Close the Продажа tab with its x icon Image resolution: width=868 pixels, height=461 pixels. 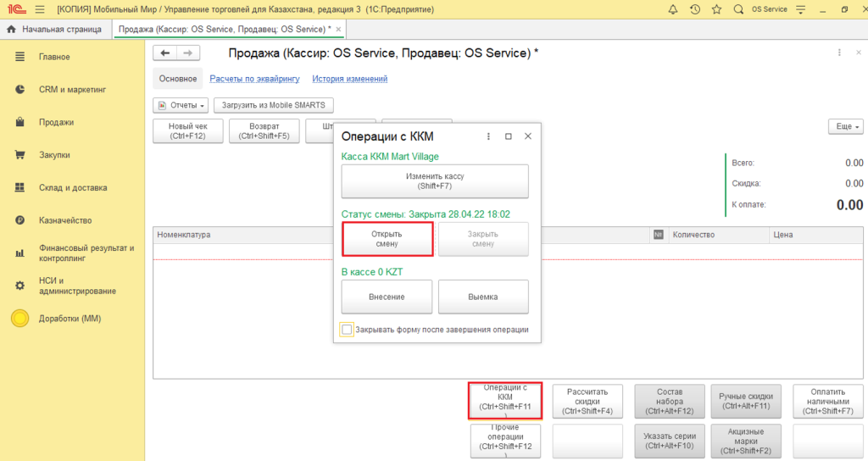(338, 30)
